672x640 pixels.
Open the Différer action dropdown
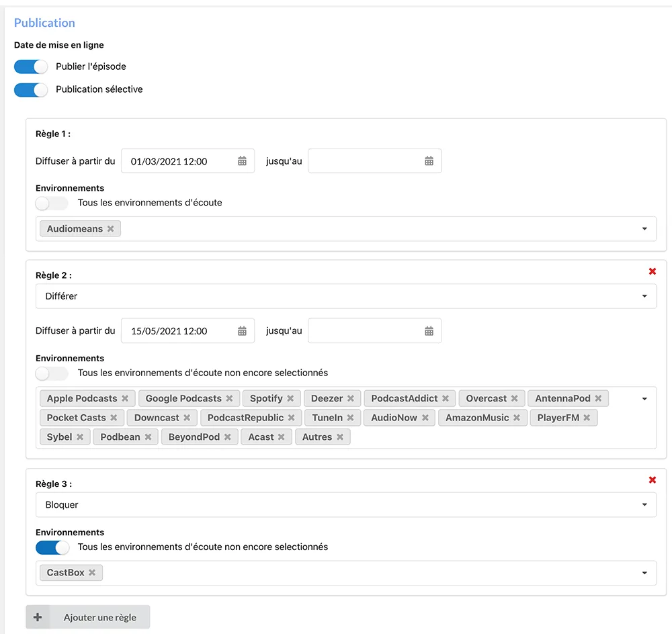(x=345, y=296)
